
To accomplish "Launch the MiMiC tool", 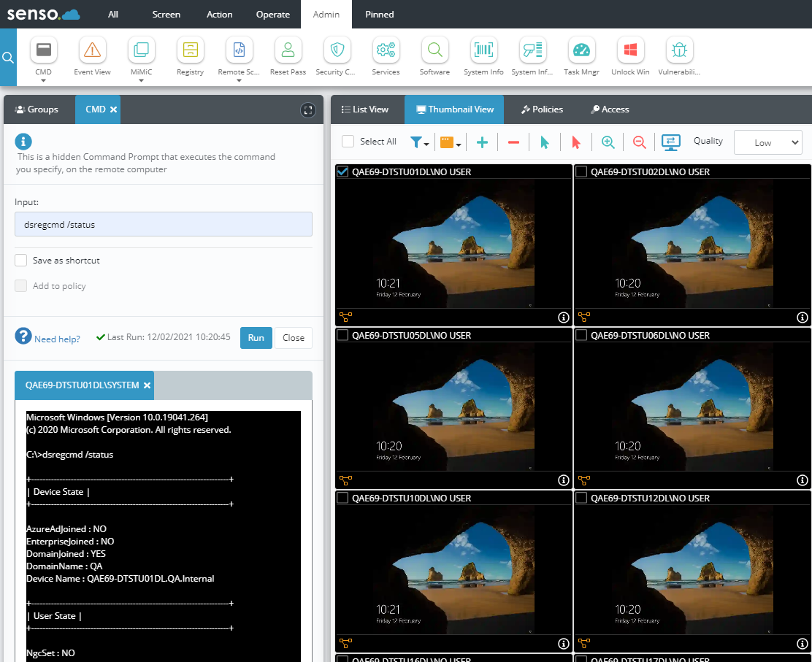I will click(x=142, y=50).
